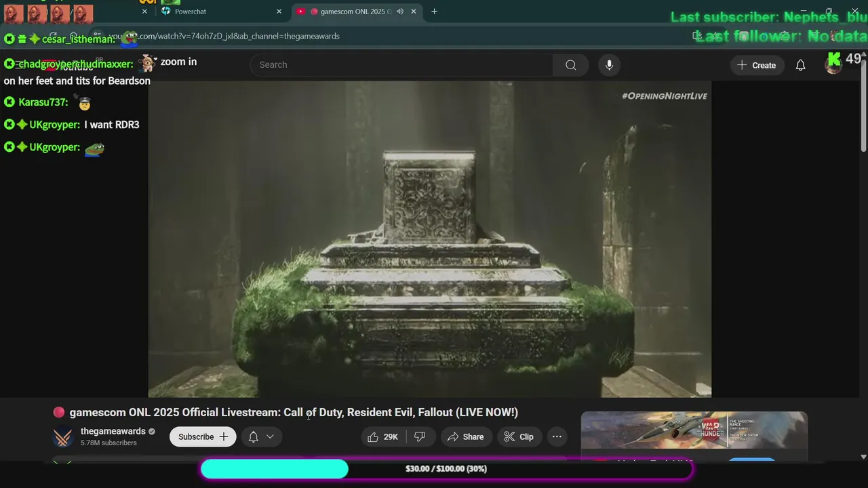Open the Create menu
The height and width of the screenshot is (488, 868).
757,65
